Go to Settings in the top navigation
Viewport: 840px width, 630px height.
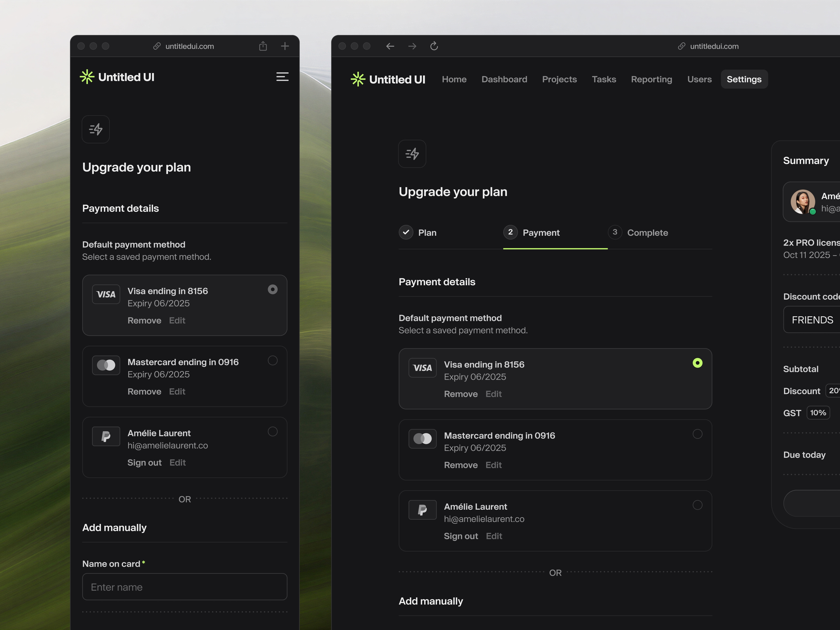pyautogui.click(x=744, y=79)
